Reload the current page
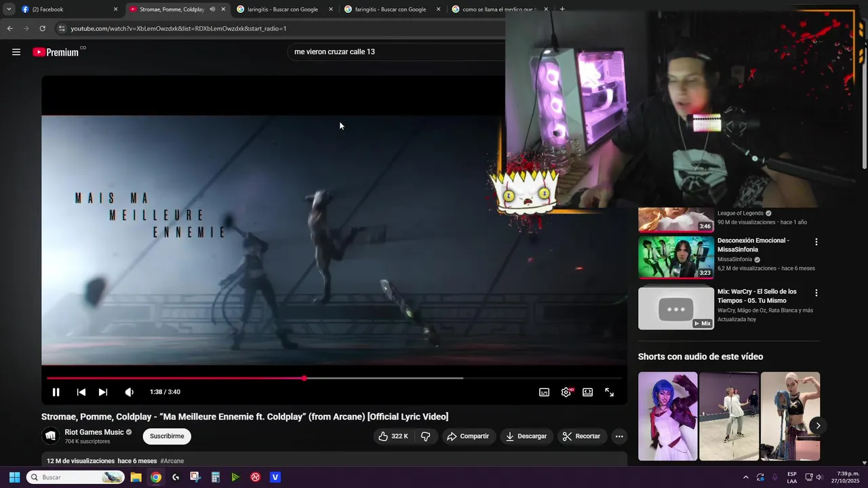 (x=42, y=28)
